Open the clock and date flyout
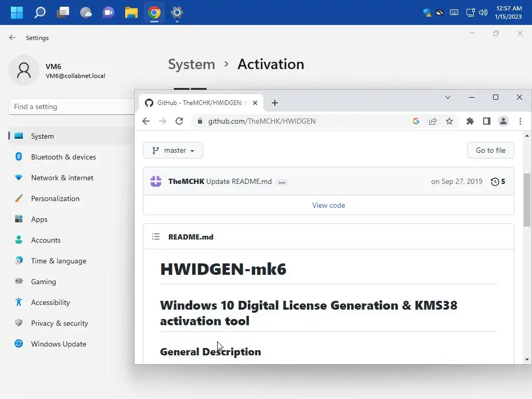The image size is (532, 399). [508, 12]
